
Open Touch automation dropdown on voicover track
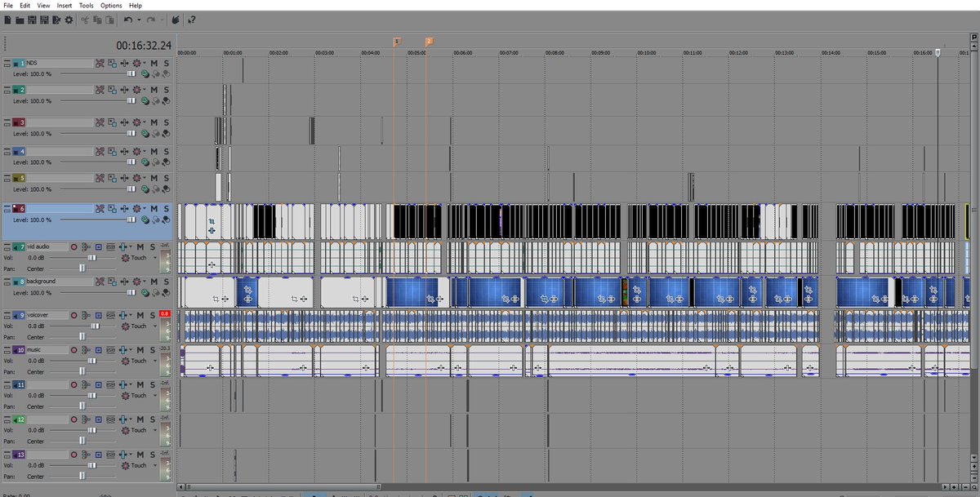[155, 326]
